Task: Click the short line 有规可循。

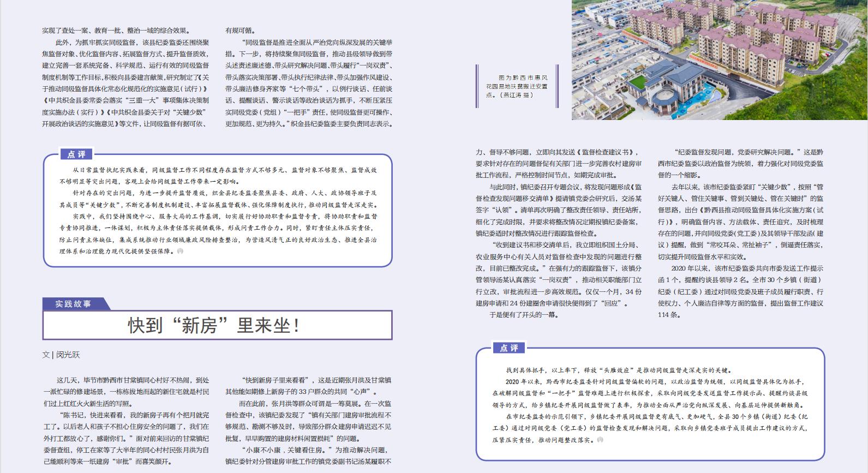Action: pyautogui.click(x=240, y=31)
